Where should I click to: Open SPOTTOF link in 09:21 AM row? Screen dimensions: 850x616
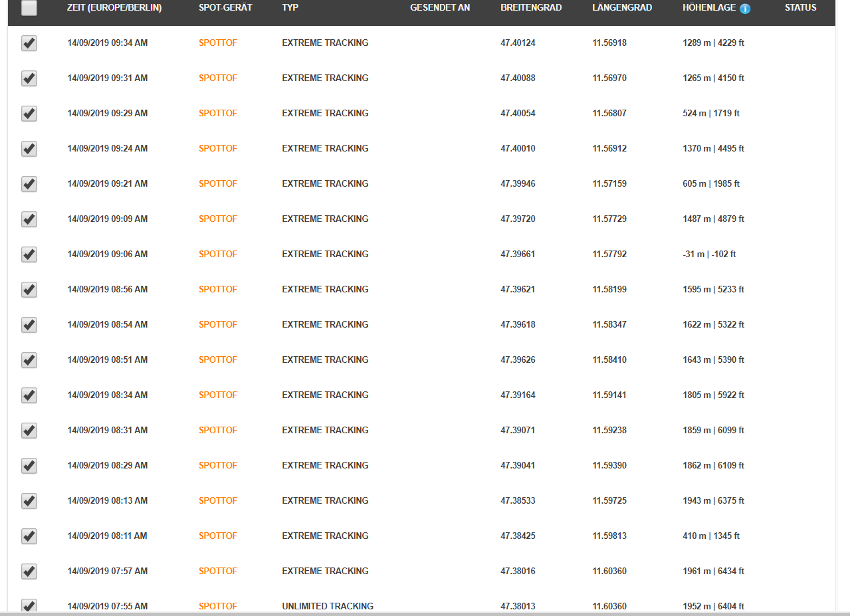(x=218, y=184)
